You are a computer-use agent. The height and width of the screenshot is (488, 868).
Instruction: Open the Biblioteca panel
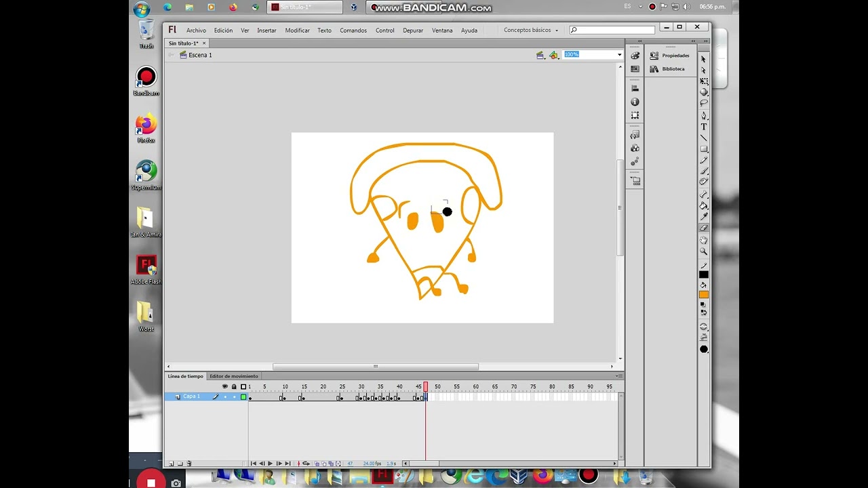(x=667, y=69)
